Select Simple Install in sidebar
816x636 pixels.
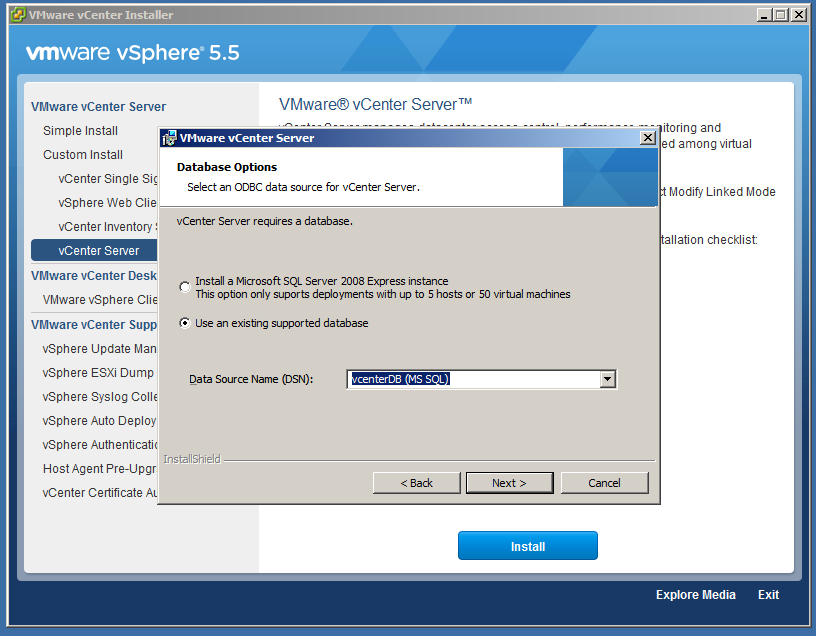[x=80, y=131]
